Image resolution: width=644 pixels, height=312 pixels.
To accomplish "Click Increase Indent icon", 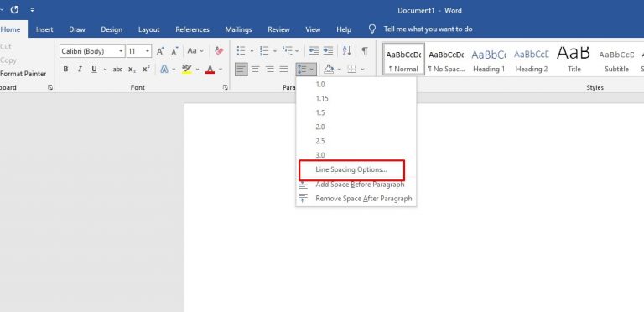I will coord(328,51).
